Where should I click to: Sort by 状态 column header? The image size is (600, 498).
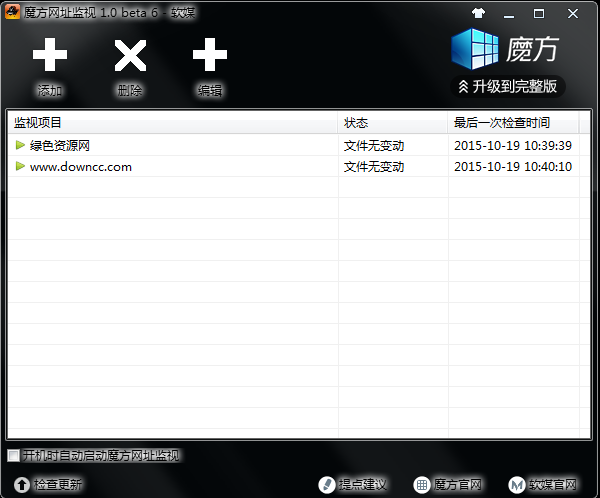coord(393,122)
